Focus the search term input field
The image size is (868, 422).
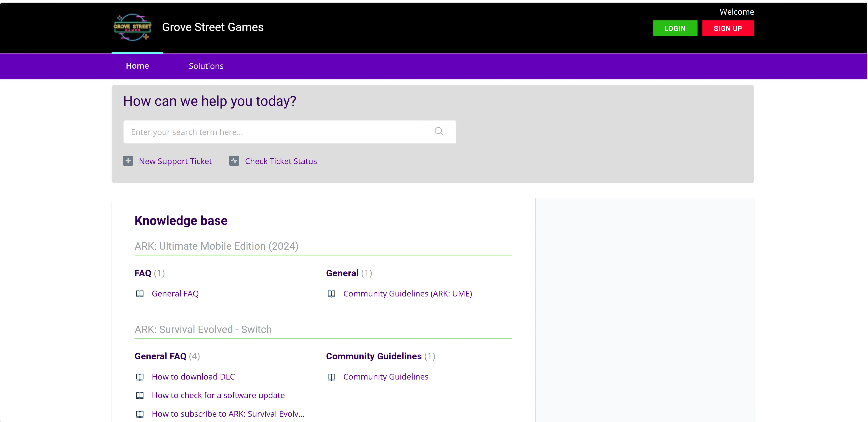[273, 132]
